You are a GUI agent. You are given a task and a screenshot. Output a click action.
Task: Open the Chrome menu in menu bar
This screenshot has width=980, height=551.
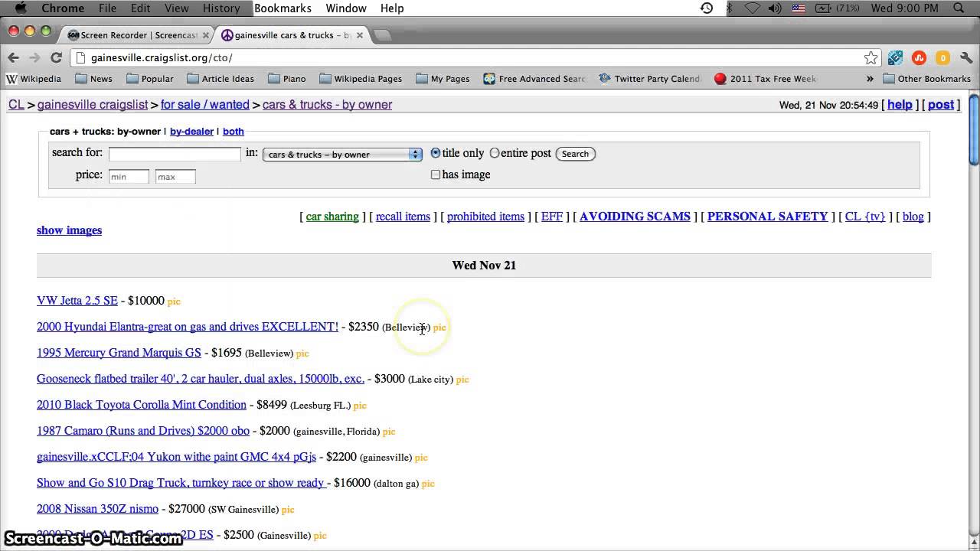click(x=63, y=8)
